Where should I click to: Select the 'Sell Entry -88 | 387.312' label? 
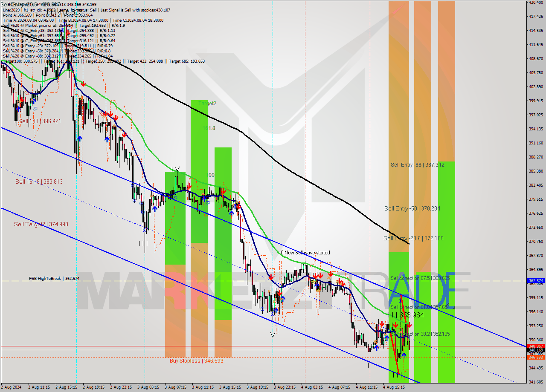[x=418, y=164]
